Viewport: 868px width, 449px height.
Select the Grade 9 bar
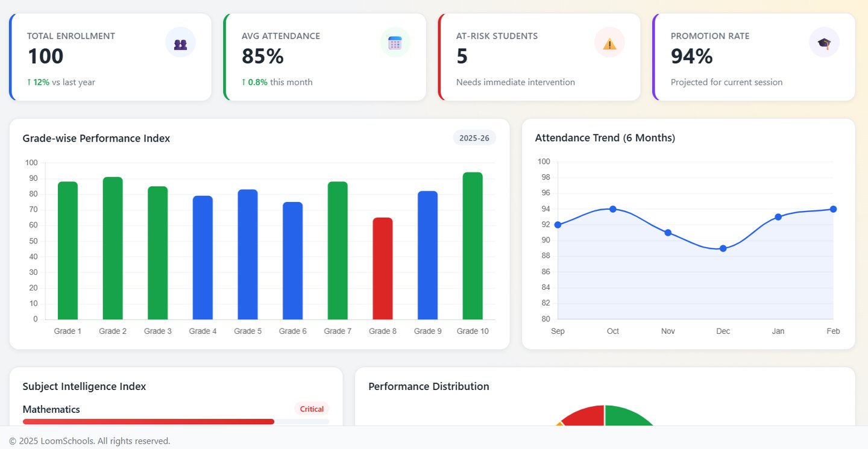click(x=428, y=255)
